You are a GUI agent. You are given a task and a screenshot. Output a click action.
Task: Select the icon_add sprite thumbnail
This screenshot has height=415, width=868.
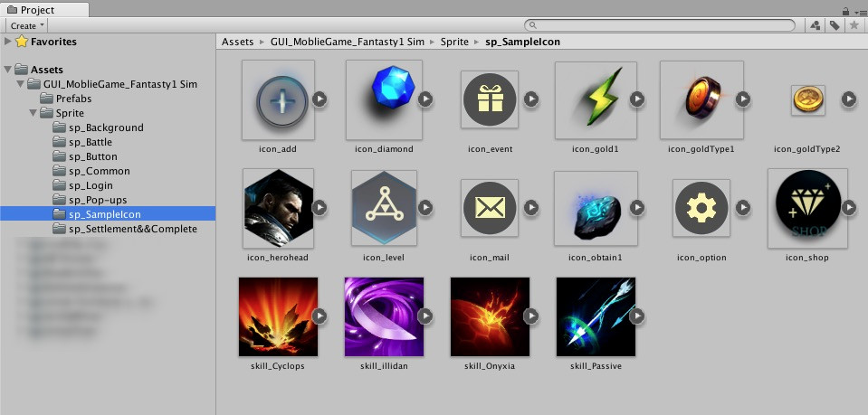tap(278, 100)
